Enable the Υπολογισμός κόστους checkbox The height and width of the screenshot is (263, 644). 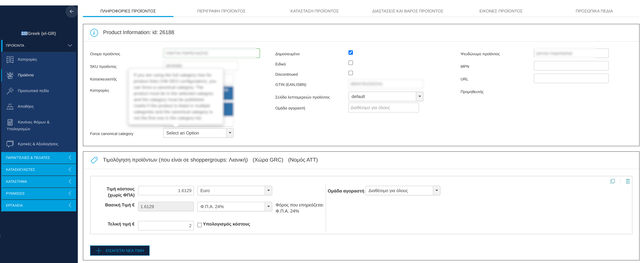click(x=200, y=225)
